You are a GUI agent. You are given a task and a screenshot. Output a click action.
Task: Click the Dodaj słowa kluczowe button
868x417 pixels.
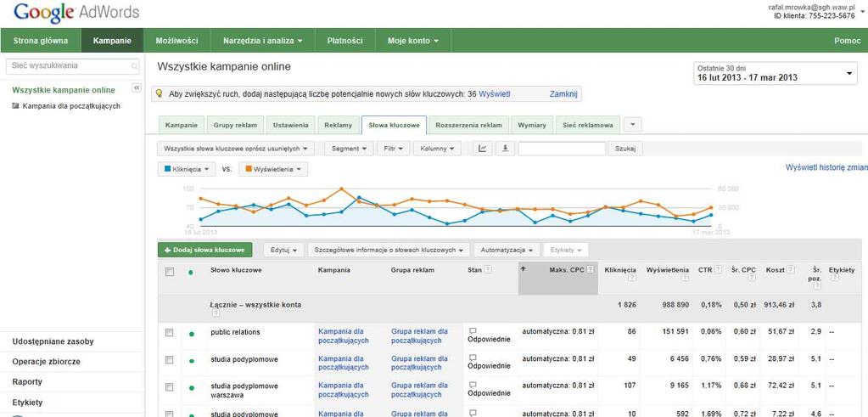[x=204, y=250]
